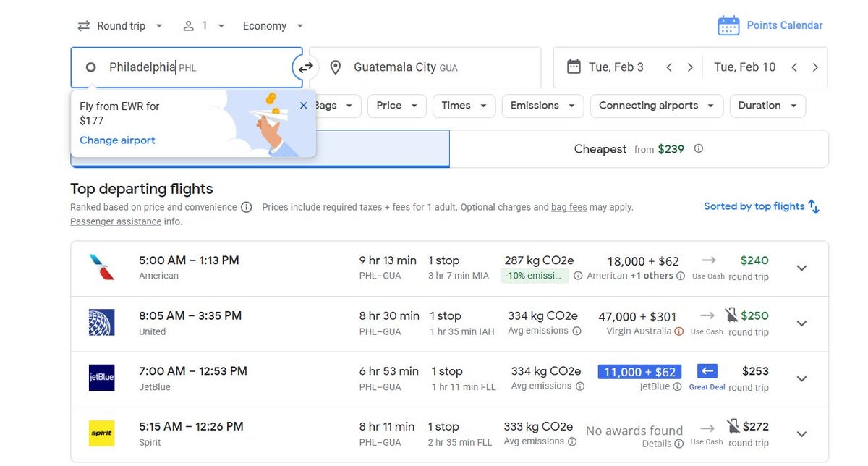This screenshot has height=466, width=868.
Task: Toggle Use Cash arrow on United flight
Action: [707, 315]
